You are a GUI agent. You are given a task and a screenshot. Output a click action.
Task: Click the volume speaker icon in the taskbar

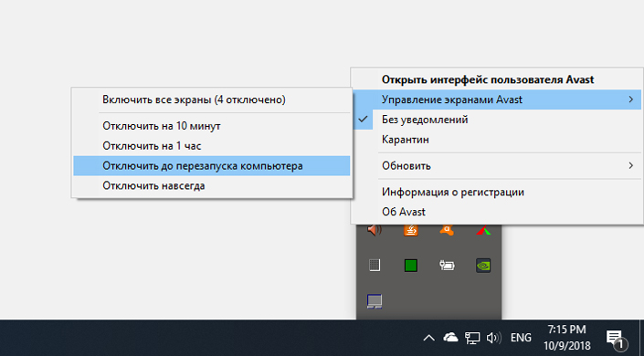pos(493,338)
